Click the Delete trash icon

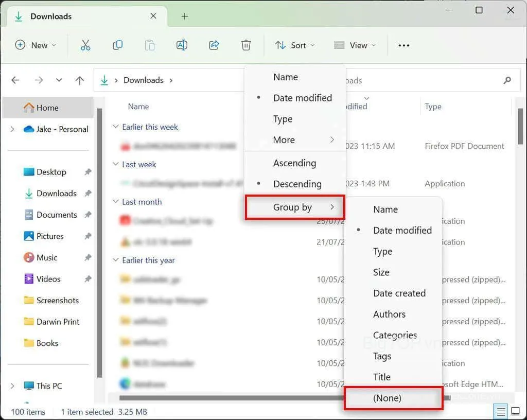[245, 45]
